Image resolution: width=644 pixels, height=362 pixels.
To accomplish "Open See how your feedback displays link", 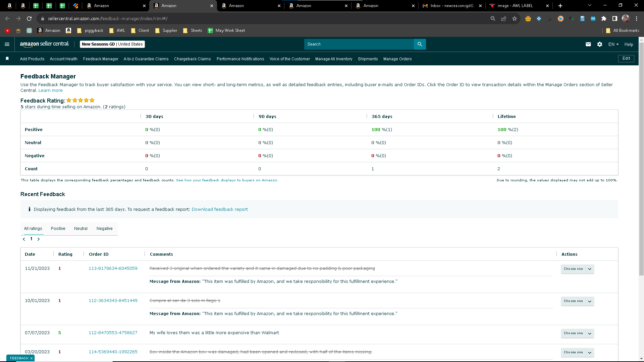I will pyautogui.click(x=226, y=180).
